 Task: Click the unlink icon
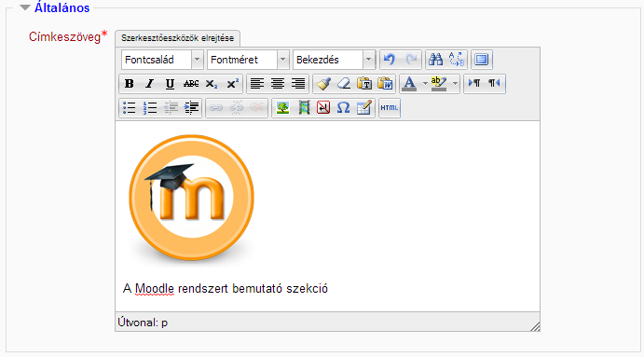(x=236, y=108)
